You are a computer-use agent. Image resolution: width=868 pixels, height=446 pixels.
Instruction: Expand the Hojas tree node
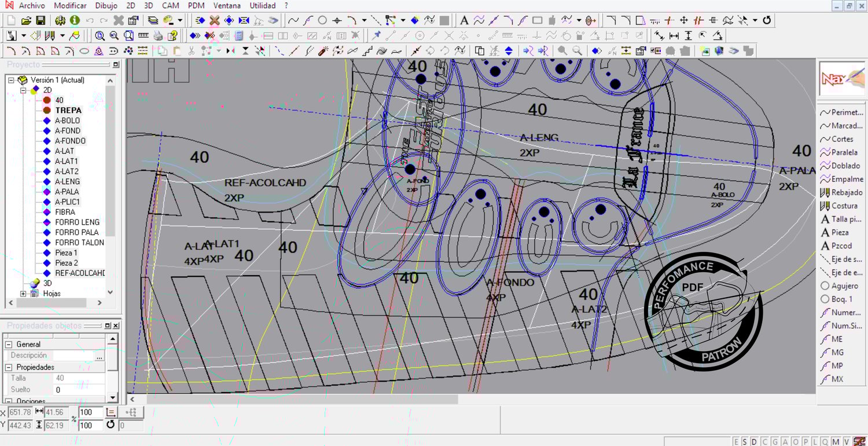pos(24,294)
